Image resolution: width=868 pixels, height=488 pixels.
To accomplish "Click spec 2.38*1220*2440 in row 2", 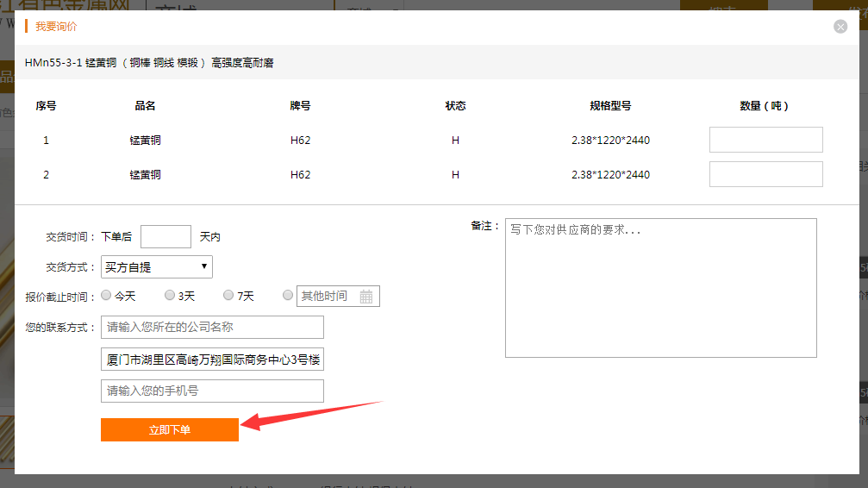I will (x=610, y=174).
